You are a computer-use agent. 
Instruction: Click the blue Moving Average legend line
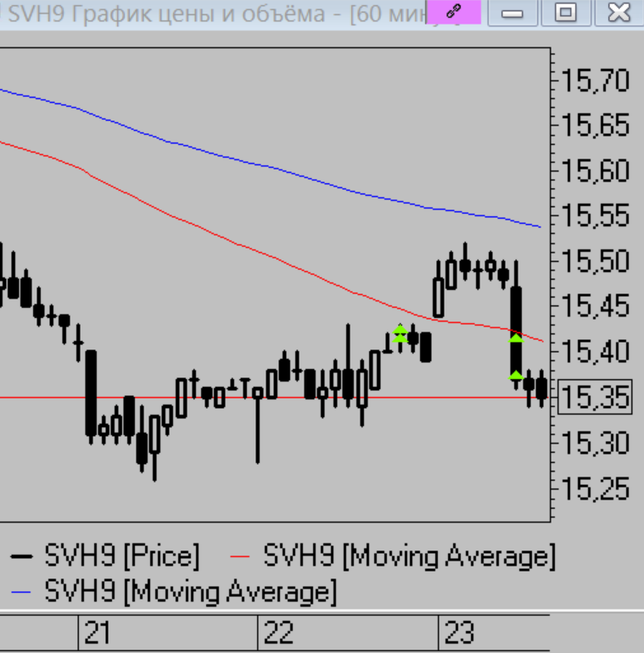23,590
